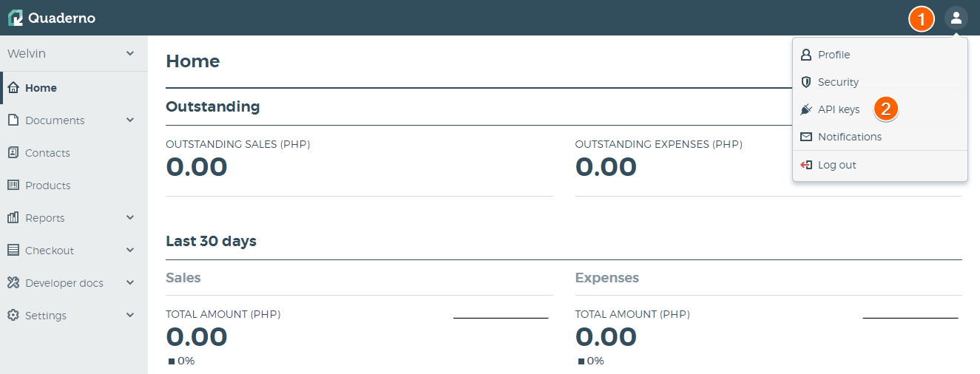
Task: Expand the Developer docs submenu chevron
Action: 130,283
